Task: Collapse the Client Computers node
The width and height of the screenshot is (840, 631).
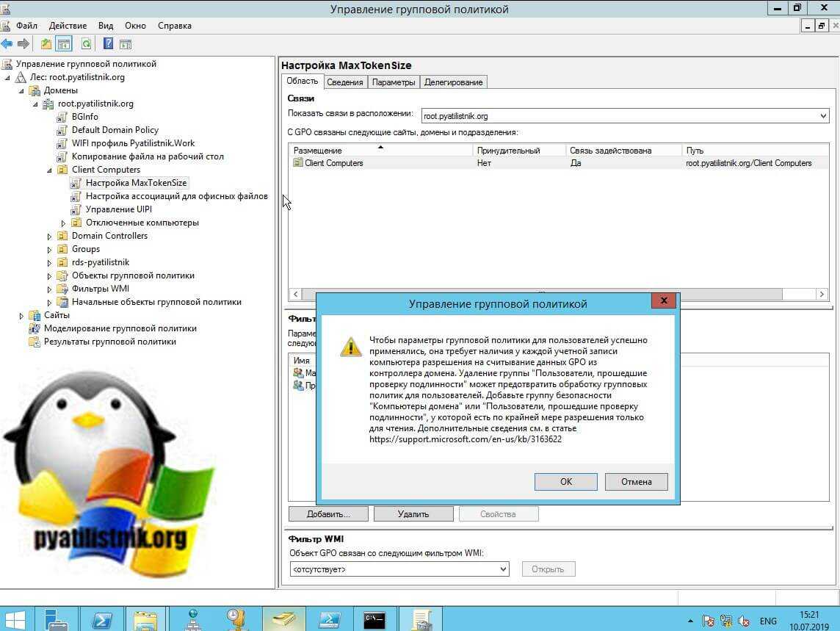Action: click(50, 170)
